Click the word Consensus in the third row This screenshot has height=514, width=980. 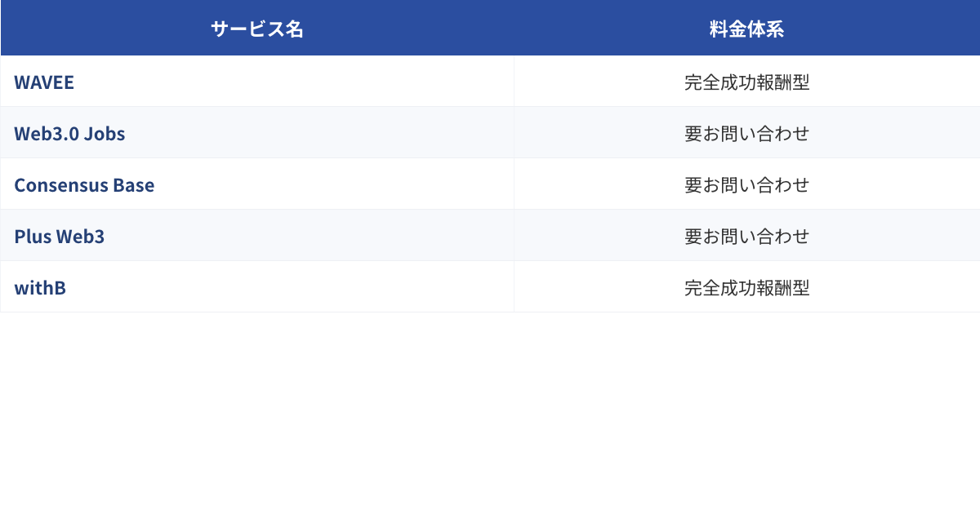[61, 185]
